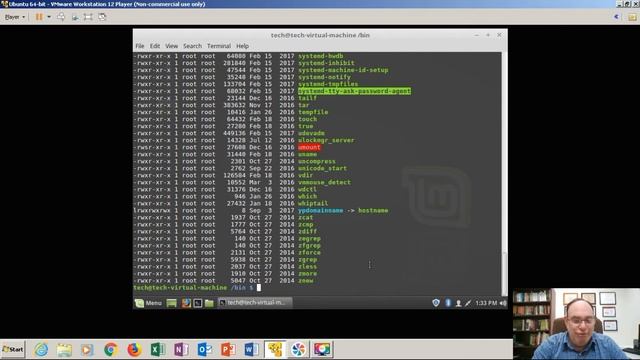Open OneNote from Windows taskbar

[181, 349]
